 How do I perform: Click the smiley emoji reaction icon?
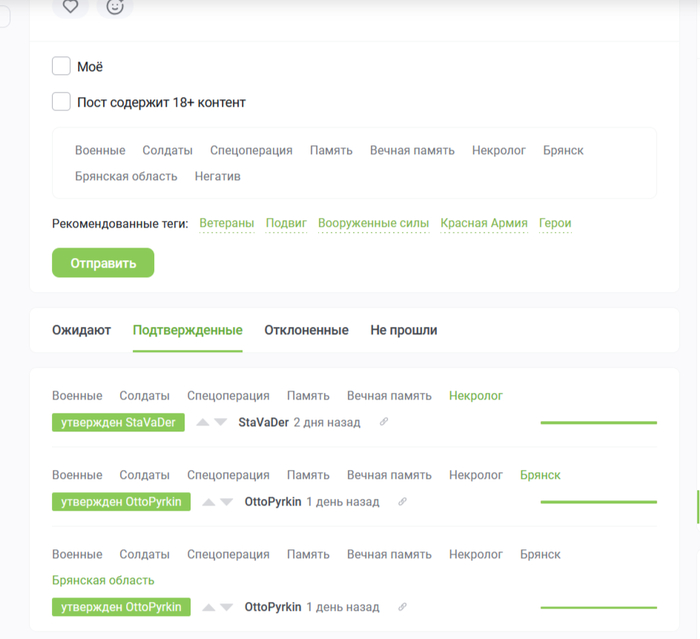115,6
